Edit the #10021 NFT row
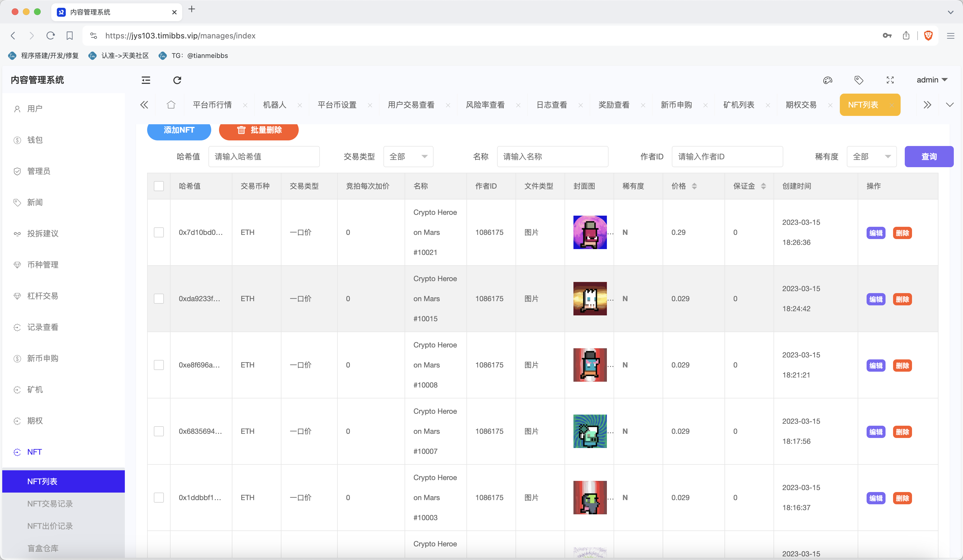963x560 pixels. click(876, 233)
